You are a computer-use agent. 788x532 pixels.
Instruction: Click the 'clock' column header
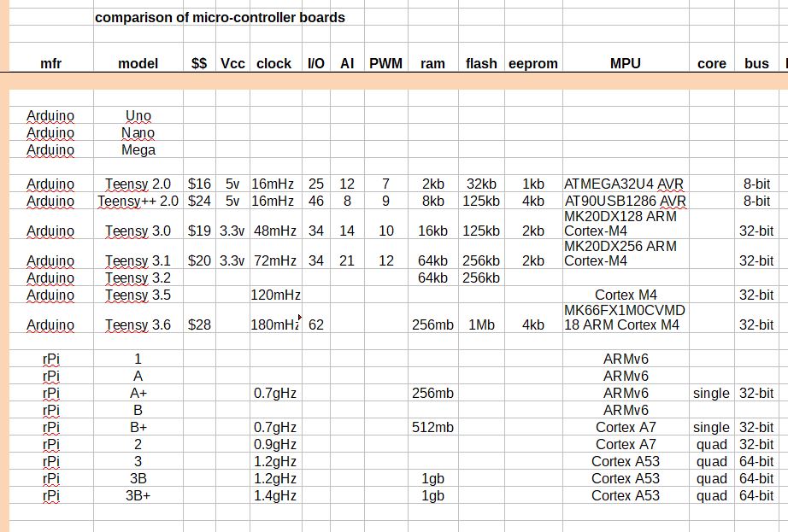[x=273, y=64]
